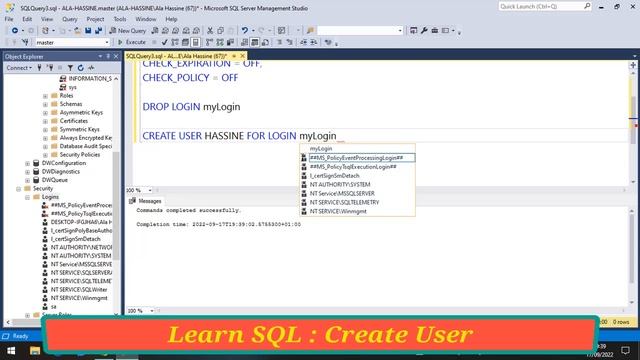
Task: Open the Connect dropdown in Object Explorer
Action: tap(19, 68)
